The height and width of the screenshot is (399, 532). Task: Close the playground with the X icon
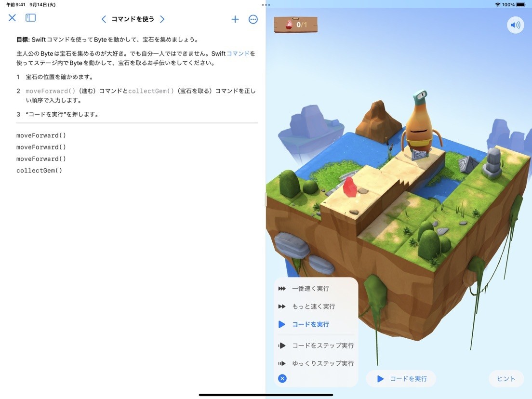tap(12, 18)
